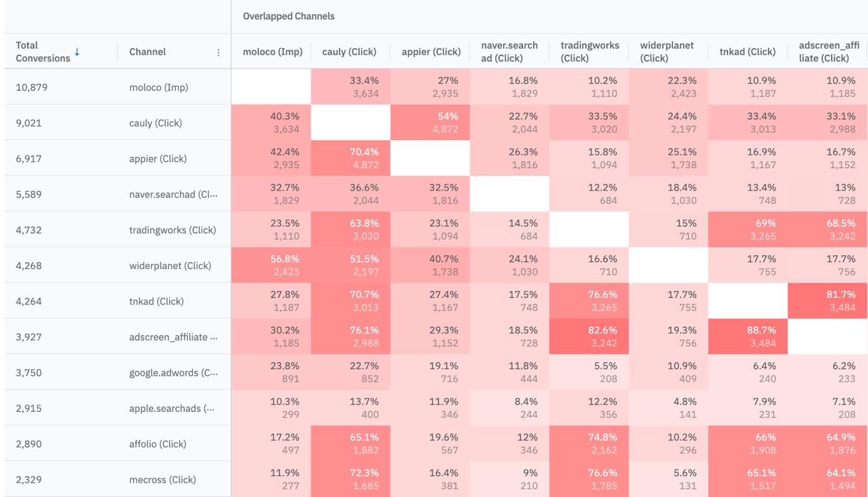Screen dimensions: 868x497
Task: Click the tnkad (Click) column header
Action: (747, 52)
